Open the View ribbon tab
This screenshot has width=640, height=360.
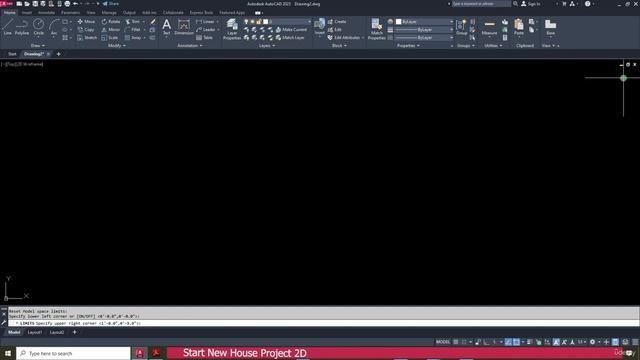[x=91, y=13]
